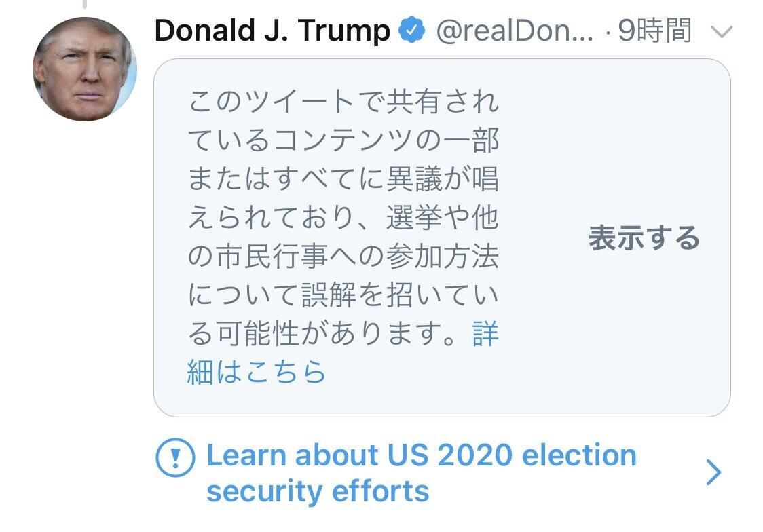Click the blue 細はこちら text on the last line
763x532 pixels.
[256, 372]
